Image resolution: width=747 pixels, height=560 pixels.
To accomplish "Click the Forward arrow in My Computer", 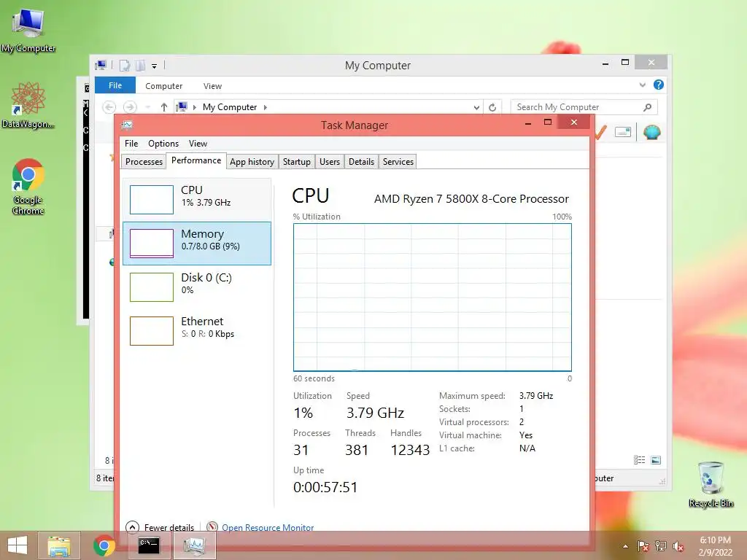I will [x=130, y=107].
